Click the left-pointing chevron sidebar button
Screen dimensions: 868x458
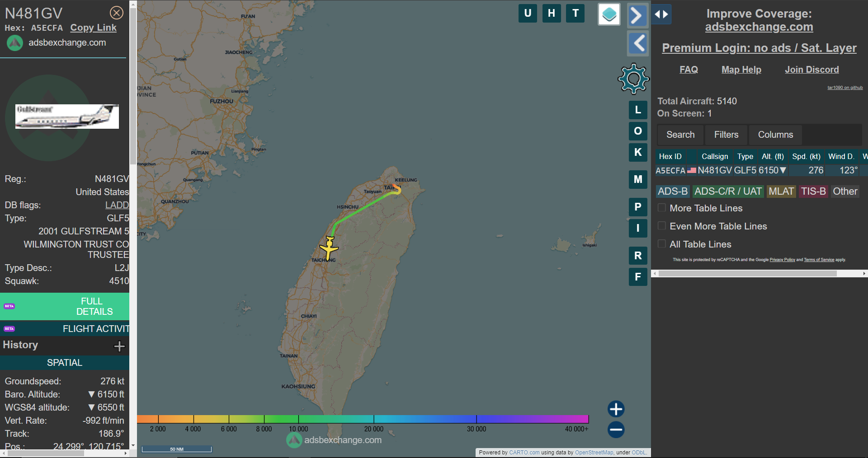tap(638, 43)
